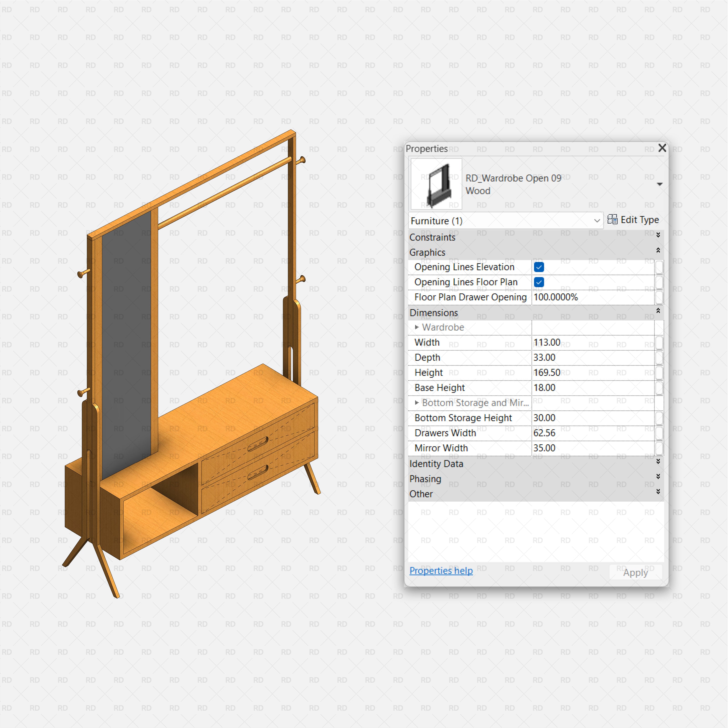Expand the Bottom Storage and Mirror group
Viewport: 728px width, 728px height.
pos(417,402)
